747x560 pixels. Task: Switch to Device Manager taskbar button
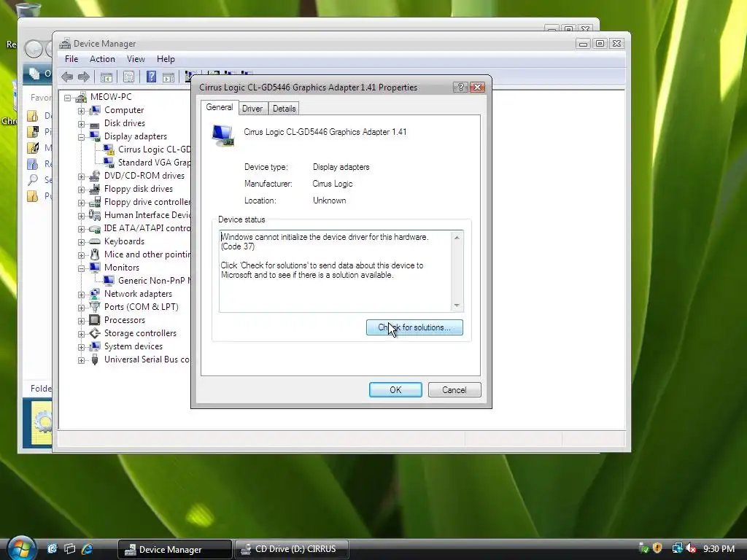[175, 550]
